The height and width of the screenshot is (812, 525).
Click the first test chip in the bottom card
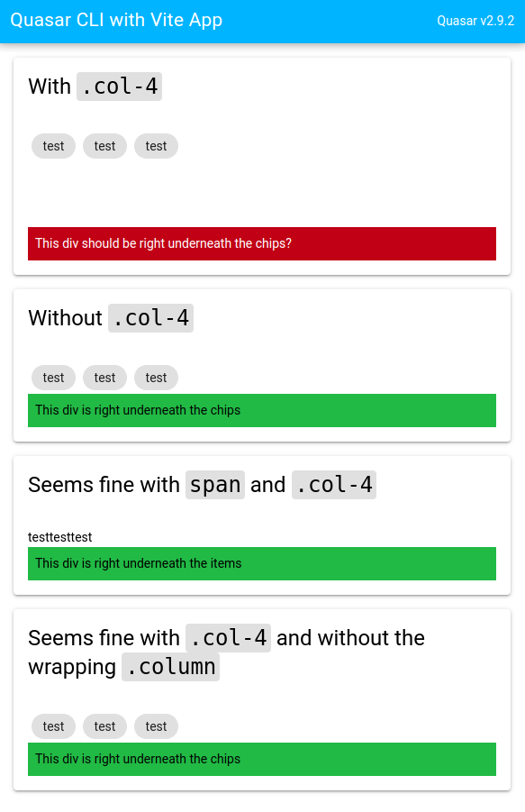click(x=53, y=726)
